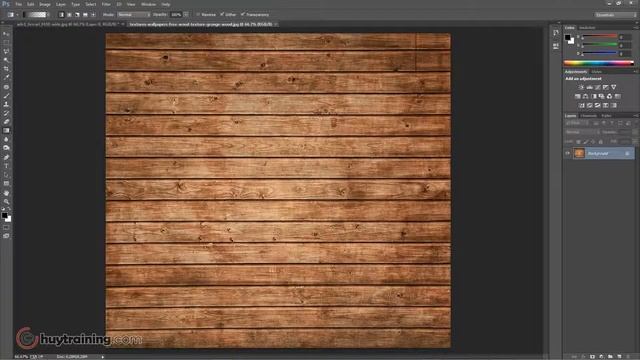
Task: Select the Gradient tool in toolbox
Action: (x=6, y=131)
